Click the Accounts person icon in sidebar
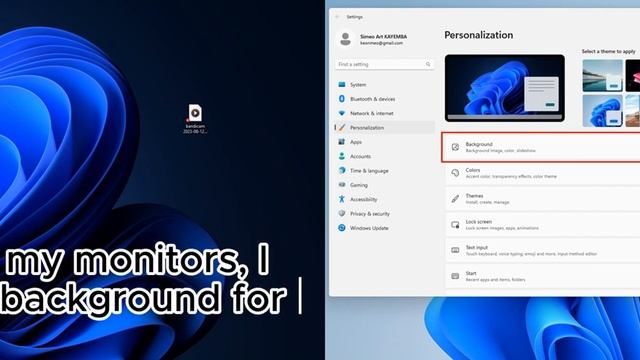The width and height of the screenshot is (640, 360). tap(342, 156)
